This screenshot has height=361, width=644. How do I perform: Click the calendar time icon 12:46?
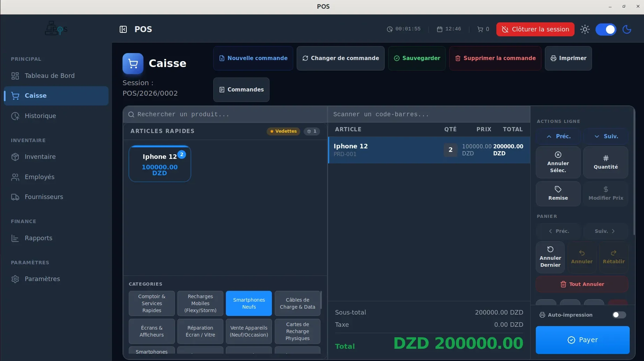440,29
